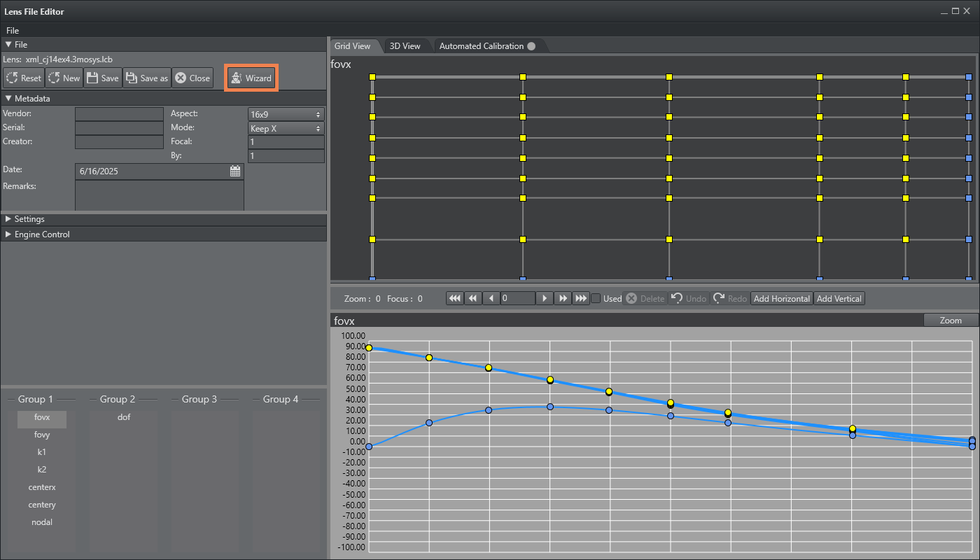Open the Aspect 16x9 dropdown
The image size is (980, 560).
click(x=286, y=114)
